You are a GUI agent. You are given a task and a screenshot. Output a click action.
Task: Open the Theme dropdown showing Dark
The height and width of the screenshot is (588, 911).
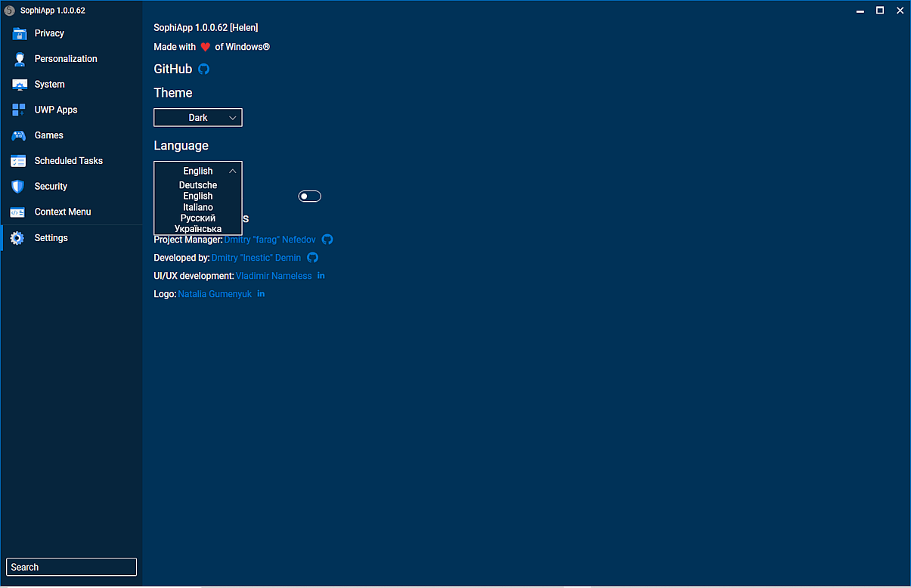click(x=198, y=118)
